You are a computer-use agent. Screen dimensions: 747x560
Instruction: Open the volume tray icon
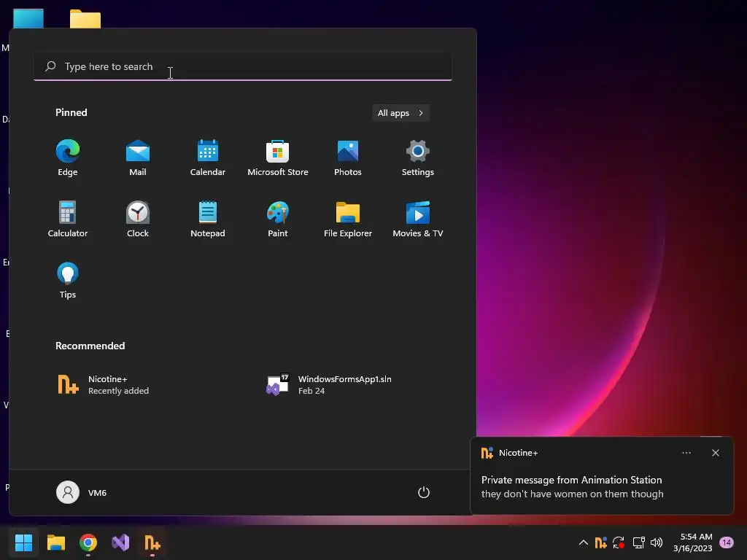click(657, 542)
